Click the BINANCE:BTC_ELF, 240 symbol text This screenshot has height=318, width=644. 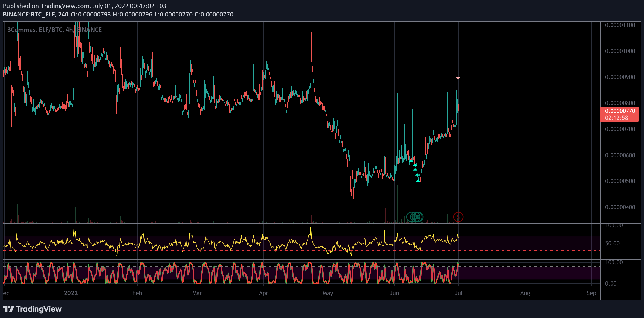(35, 14)
